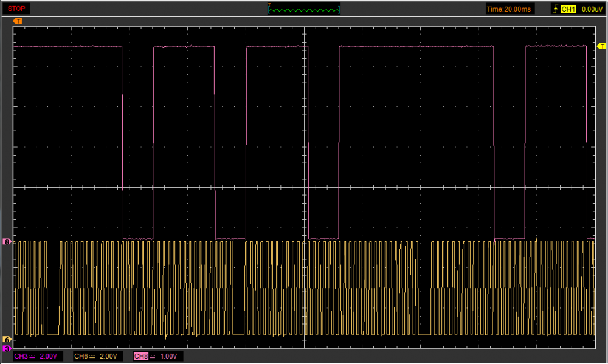The image size is (608, 364).
Task: Select the channel 3 ground marker
Action: pos(7,348)
